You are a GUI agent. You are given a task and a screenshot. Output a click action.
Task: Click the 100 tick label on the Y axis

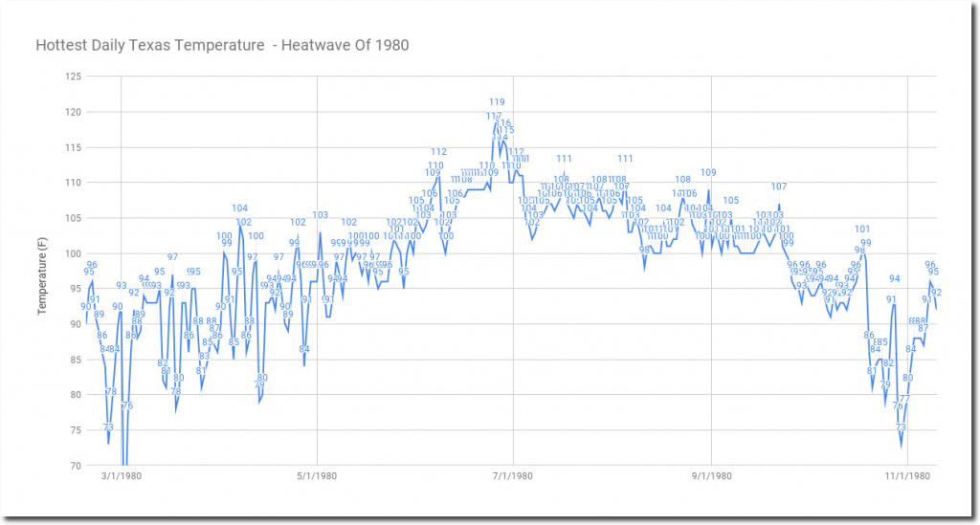[73, 253]
